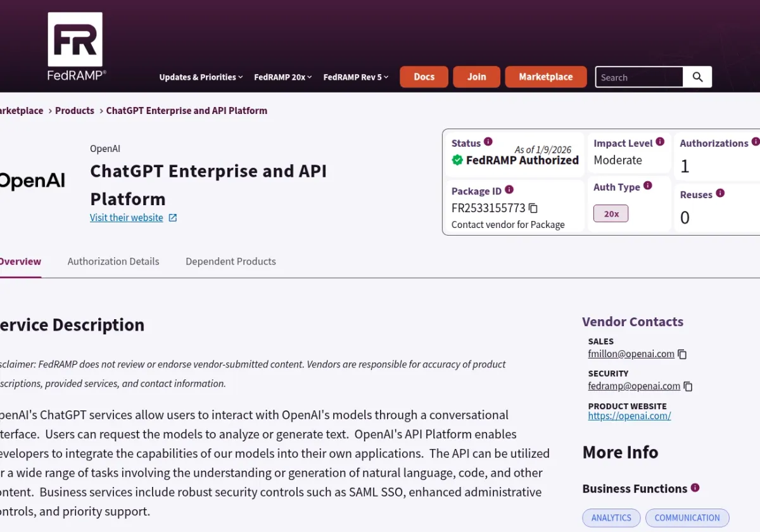The image size is (760, 532).
Task: Switch to the Dependent Products tab
Action: 231,262
